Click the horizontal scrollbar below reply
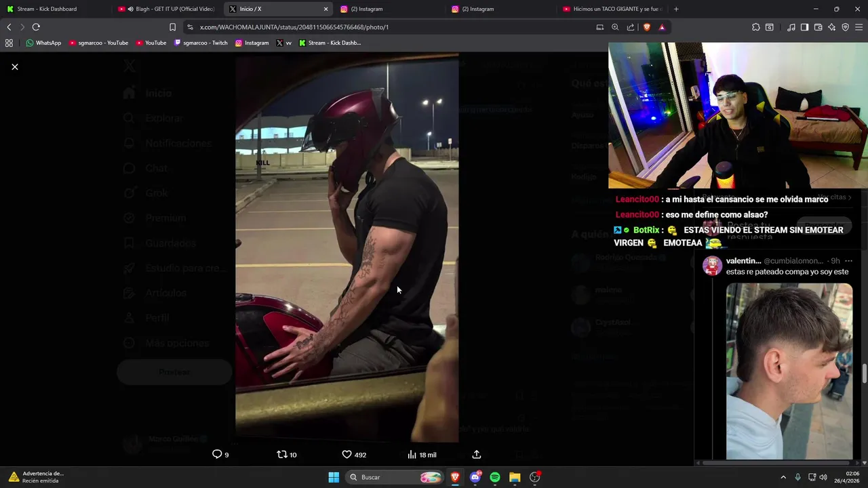The width and height of the screenshot is (868, 488). coord(776,463)
